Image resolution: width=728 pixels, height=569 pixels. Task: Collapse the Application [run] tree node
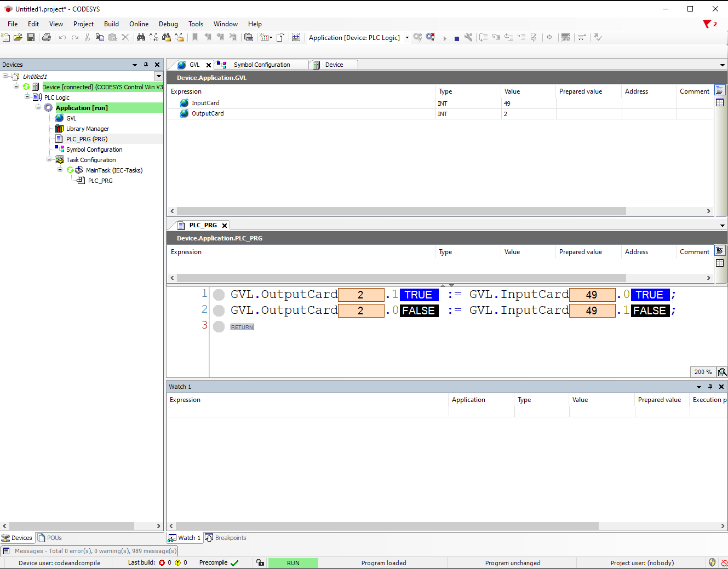point(38,108)
